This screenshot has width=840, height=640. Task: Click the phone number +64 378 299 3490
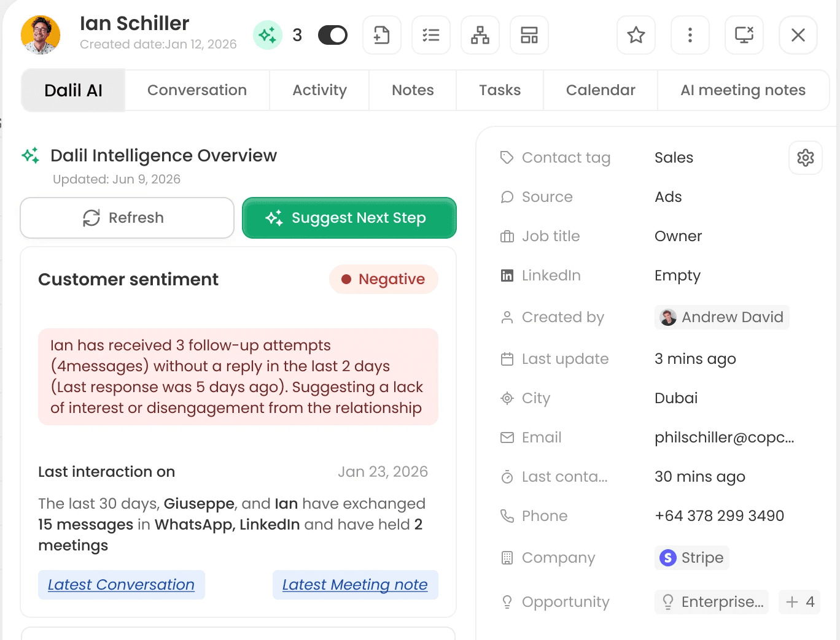click(x=719, y=516)
